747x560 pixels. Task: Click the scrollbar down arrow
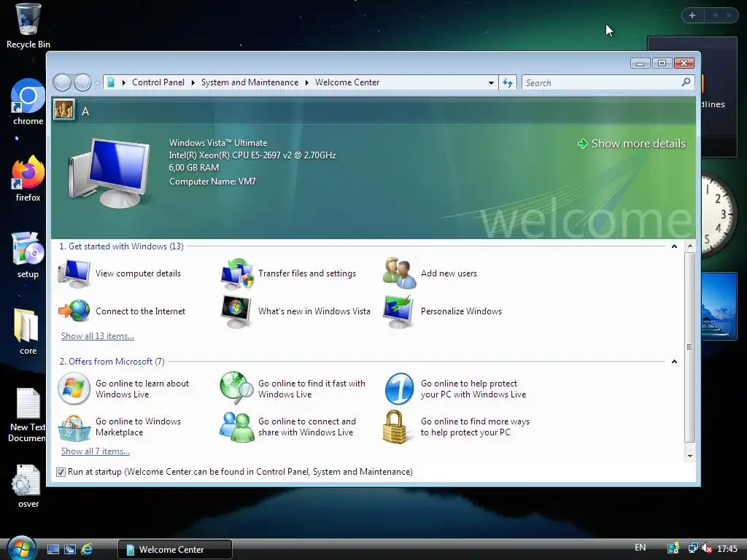[689, 456]
